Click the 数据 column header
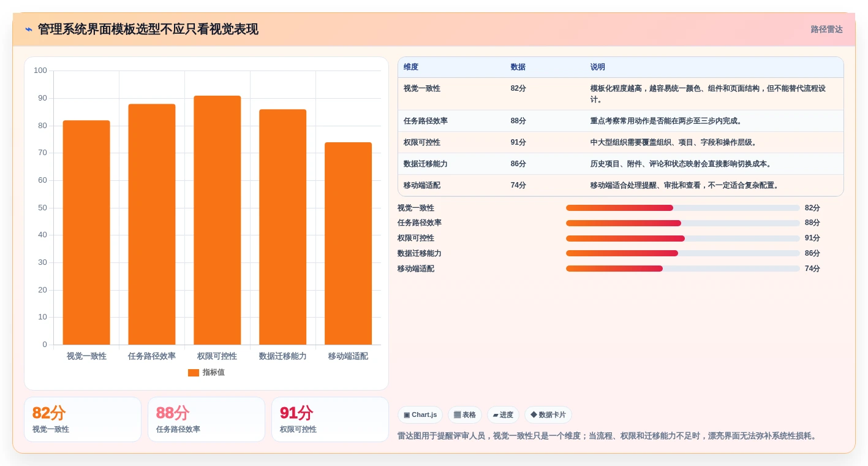This screenshot has width=868, height=466. 518,67
